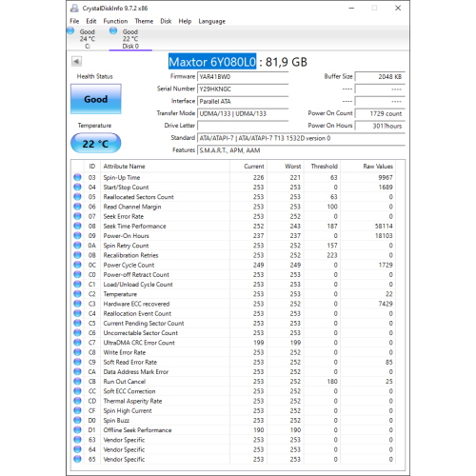The height and width of the screenshot is (476, 476).
Task: Click status orb for Power-off Retract Count
Action: click(77, 274)
